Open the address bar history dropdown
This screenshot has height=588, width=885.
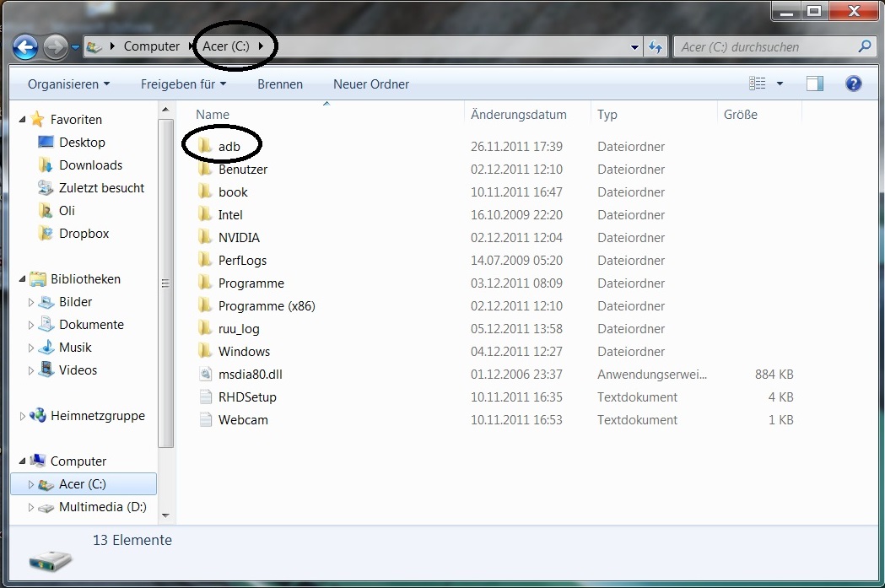point(635,47)
